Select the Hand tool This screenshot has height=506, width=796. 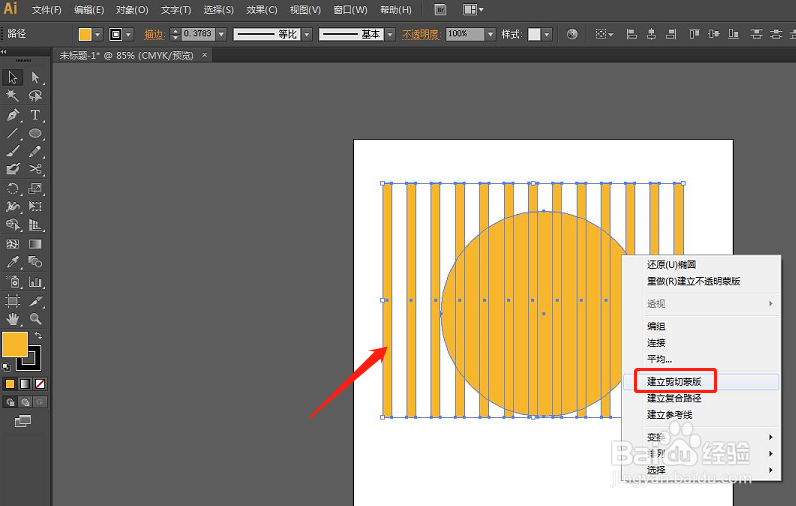point(13,319)
